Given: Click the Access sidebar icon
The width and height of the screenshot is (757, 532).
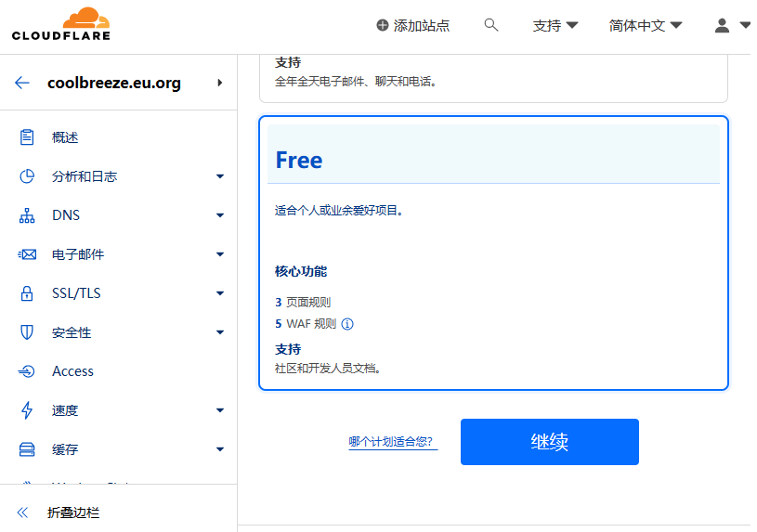Looking at the screenshot, I should [x=27, y=371].
